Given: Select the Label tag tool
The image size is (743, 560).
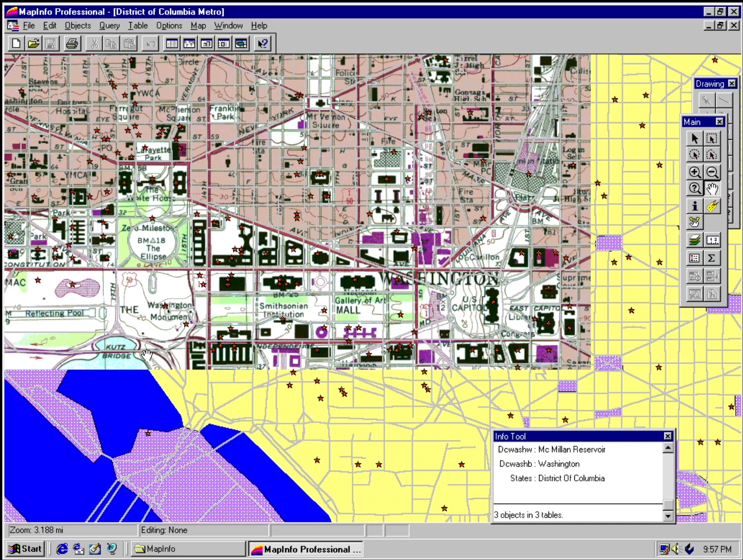Looking at the screenshot, I should point(712,206).
